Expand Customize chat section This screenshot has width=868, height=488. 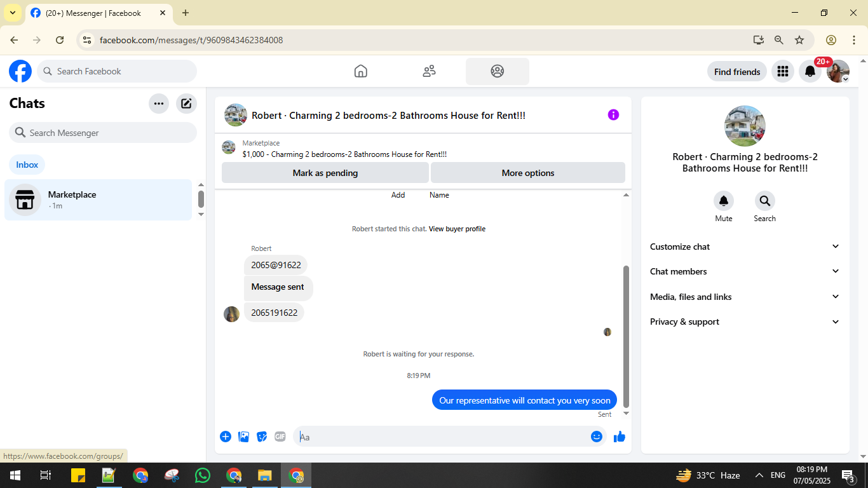pos(745,247)
